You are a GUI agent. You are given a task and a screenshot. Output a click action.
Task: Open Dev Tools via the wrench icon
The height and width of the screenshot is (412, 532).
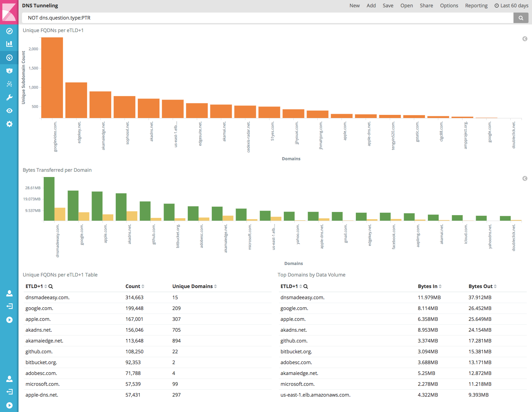point(9,97)
